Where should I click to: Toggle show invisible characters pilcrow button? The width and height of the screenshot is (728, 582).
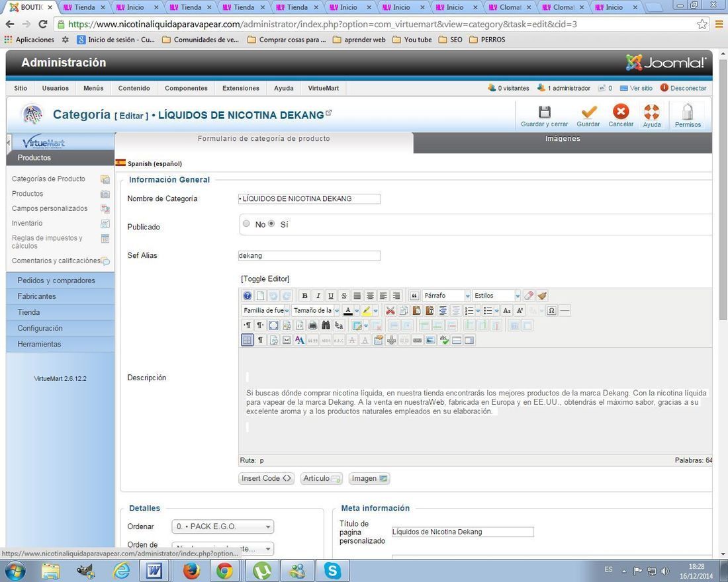[x=261, y=340]
